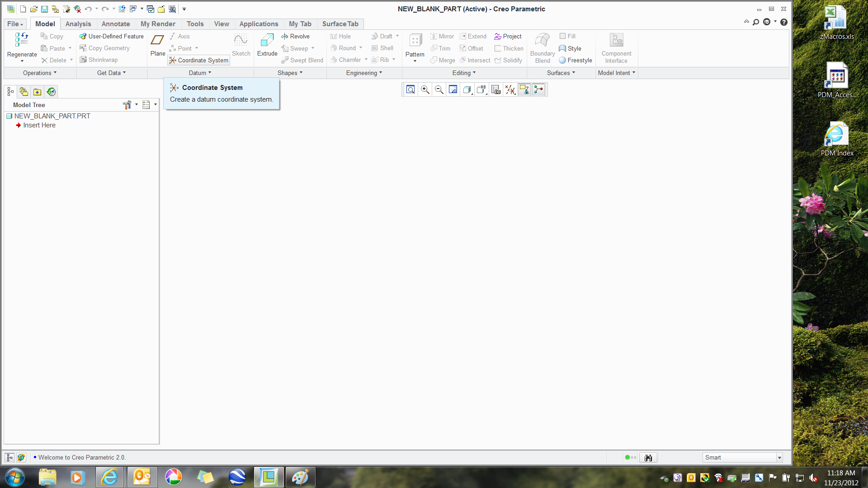Launch Boundary Blend surface tool

pos(542,48)
